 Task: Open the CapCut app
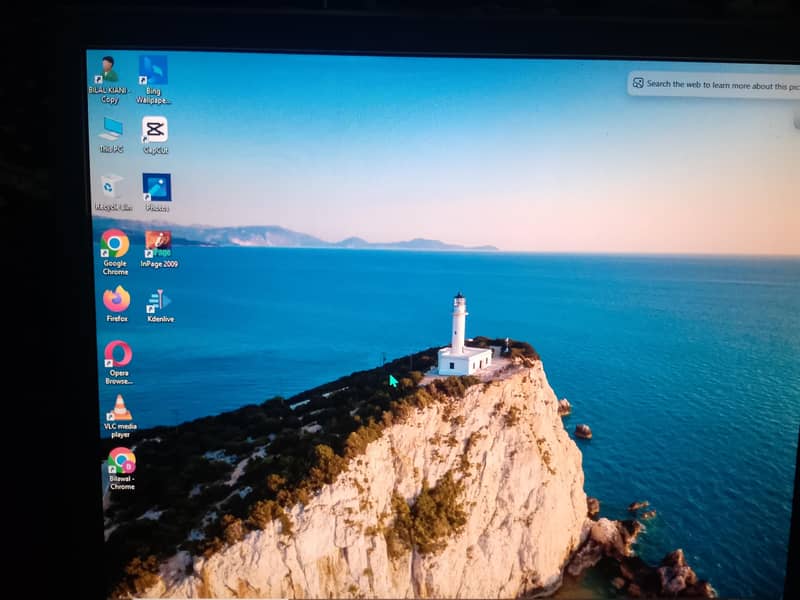[x=157, y=131]
